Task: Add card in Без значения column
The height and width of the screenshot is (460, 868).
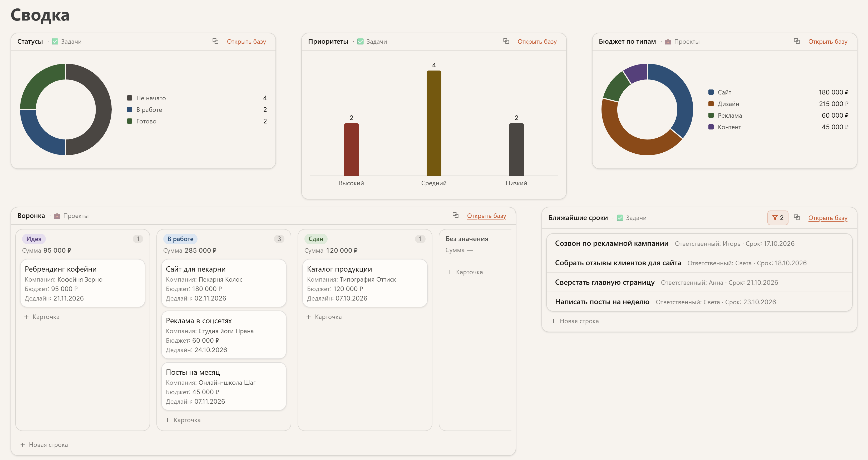Action: click(465, 272)
